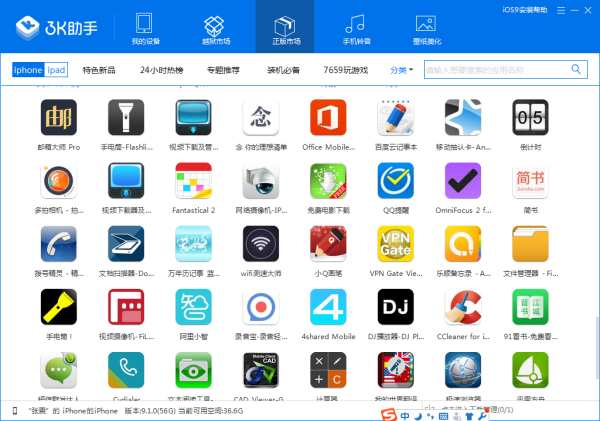Image resolution: width=600 pixels, height=421 pixels.
Task: Focus the app search input field
Action: click(496, 70)
